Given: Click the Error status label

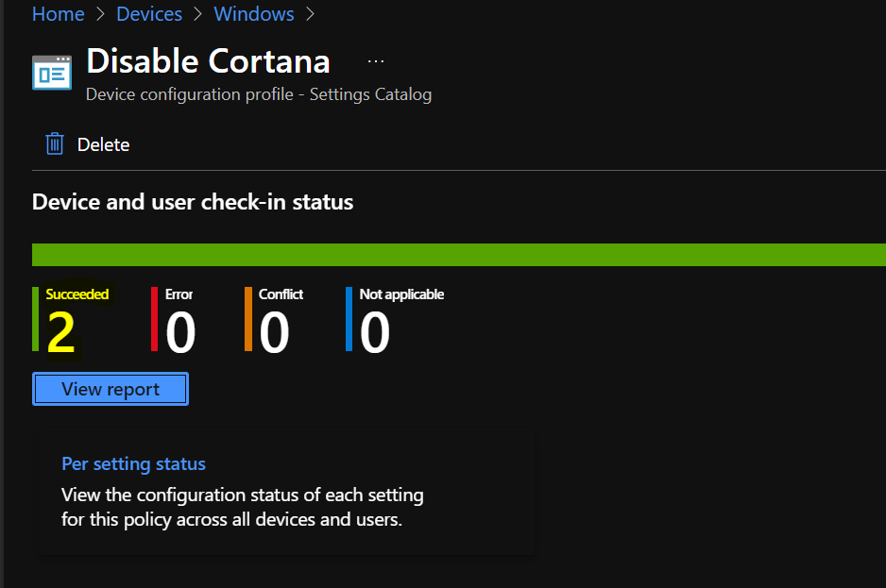Looking at the screenshot, I should click(179, 294).
